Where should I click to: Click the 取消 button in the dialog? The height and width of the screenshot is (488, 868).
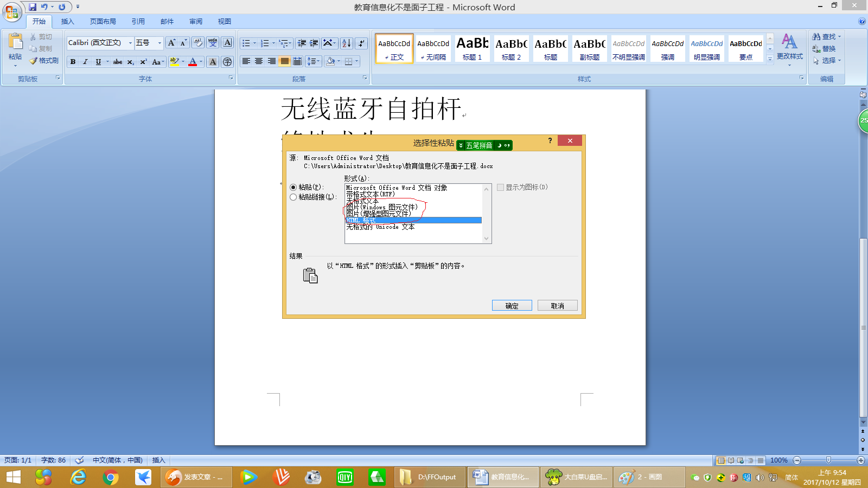(557, 305)
